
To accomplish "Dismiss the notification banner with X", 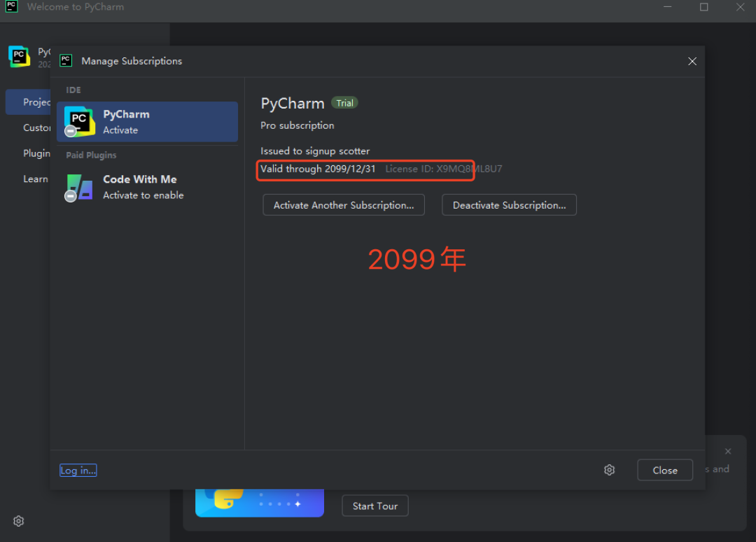I will [x=728, y=452].
